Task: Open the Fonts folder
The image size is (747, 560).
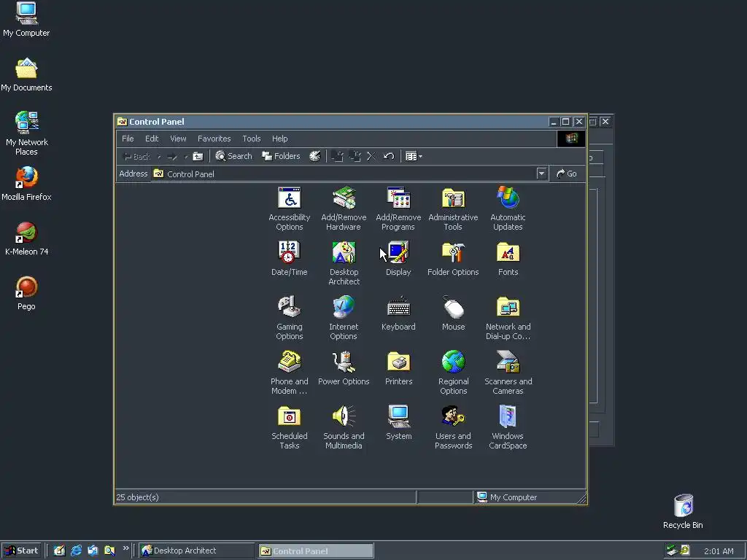Action: coord(508,259)
